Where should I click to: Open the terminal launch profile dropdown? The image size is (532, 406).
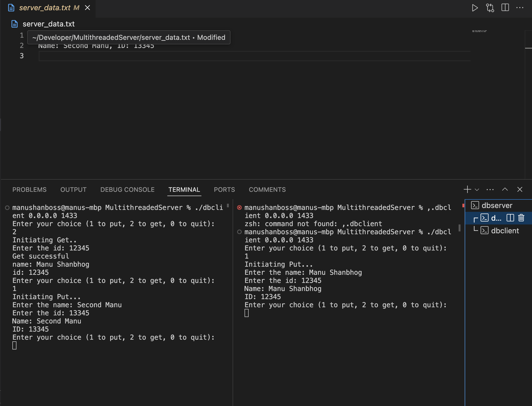(x=477, y=190)
